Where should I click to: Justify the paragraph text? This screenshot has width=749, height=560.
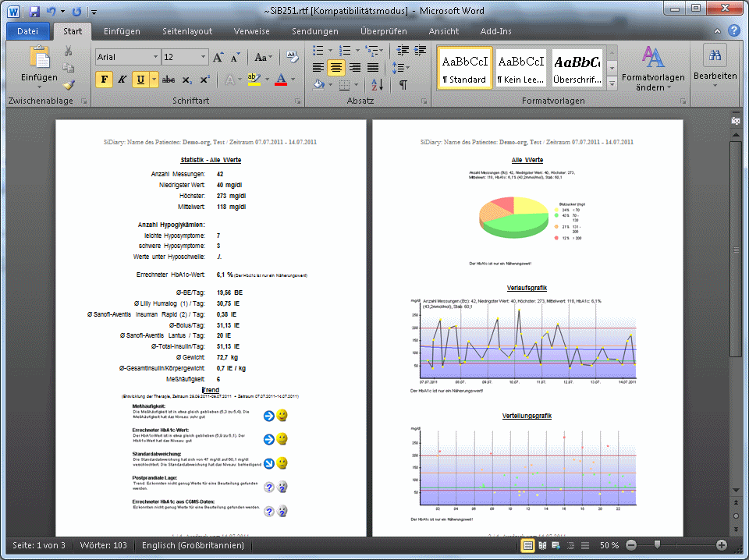[374, 67]
